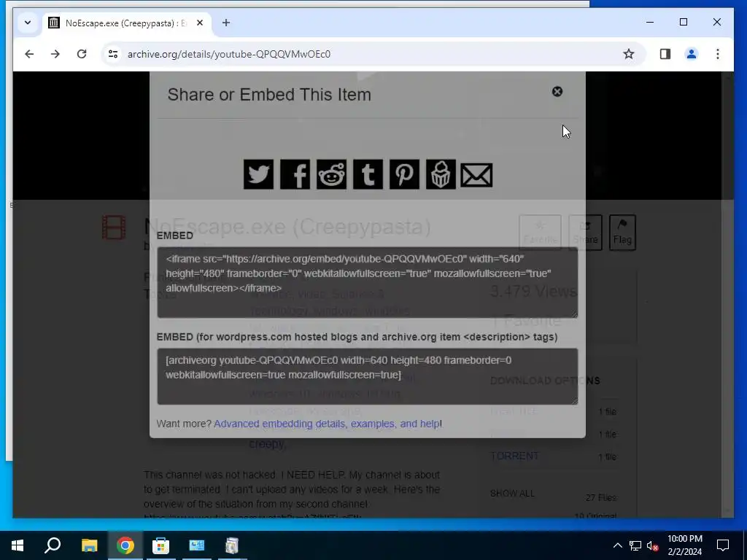Share the item by email envelope icon
The image size is (747, 560).
(477, 175)
